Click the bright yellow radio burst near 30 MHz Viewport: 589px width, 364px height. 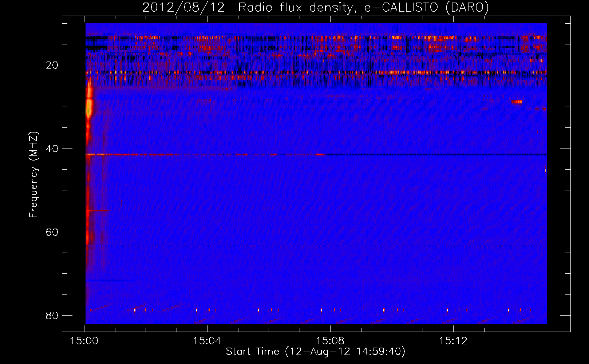(x=89, y=108)
